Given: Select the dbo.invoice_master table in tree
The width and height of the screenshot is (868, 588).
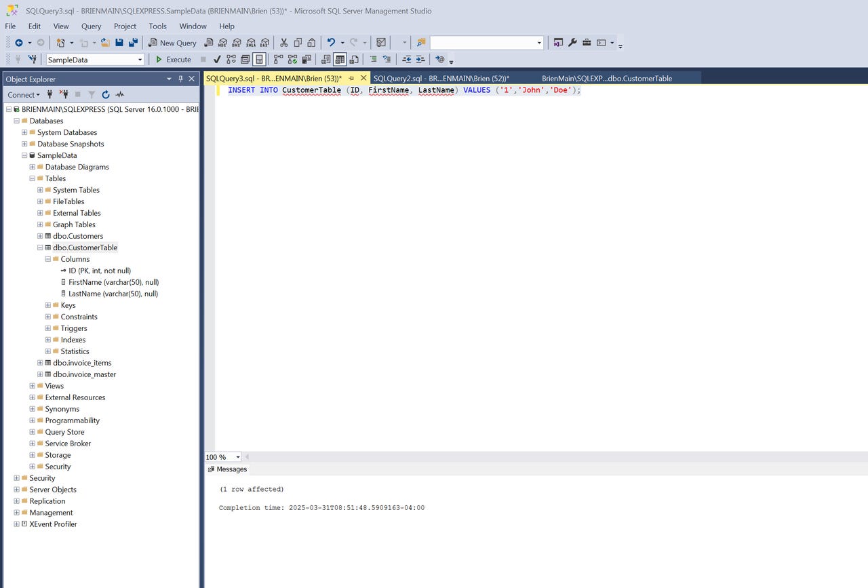Looking at the screenshot, I should click(x=84, y=374).
